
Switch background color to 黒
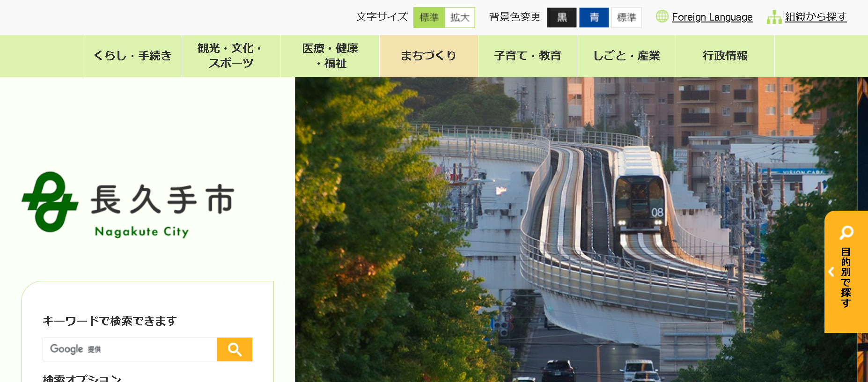562,18
